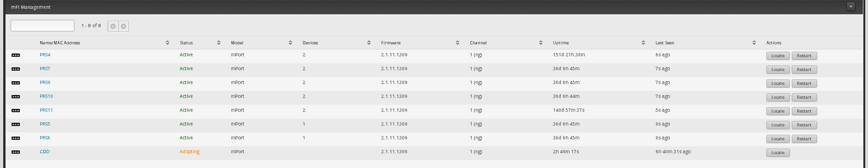Go to the previous page of results
868x168 pixels.
[x=113, y=26]
